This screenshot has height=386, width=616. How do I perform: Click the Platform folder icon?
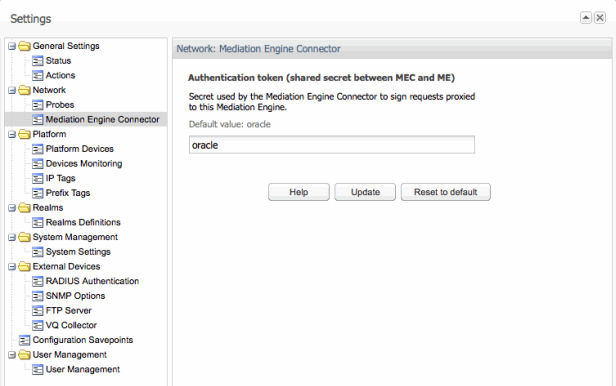24,134
